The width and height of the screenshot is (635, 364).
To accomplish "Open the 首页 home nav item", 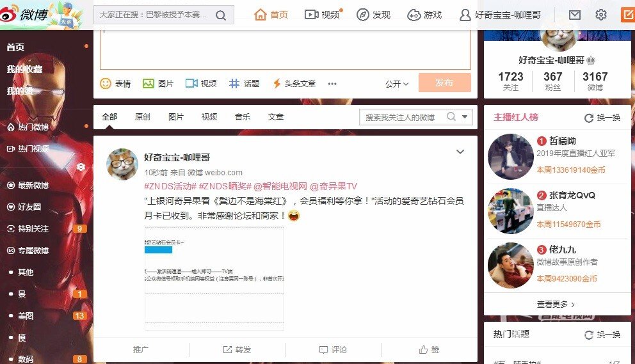I will pos(271,15).
